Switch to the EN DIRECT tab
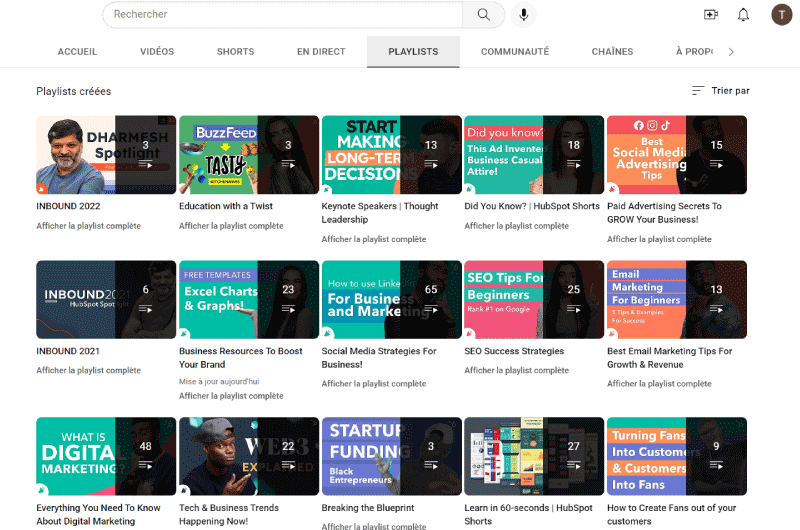The width and height of the screenshot is (800, 530). pyautogui.click(x=321, y=52)
